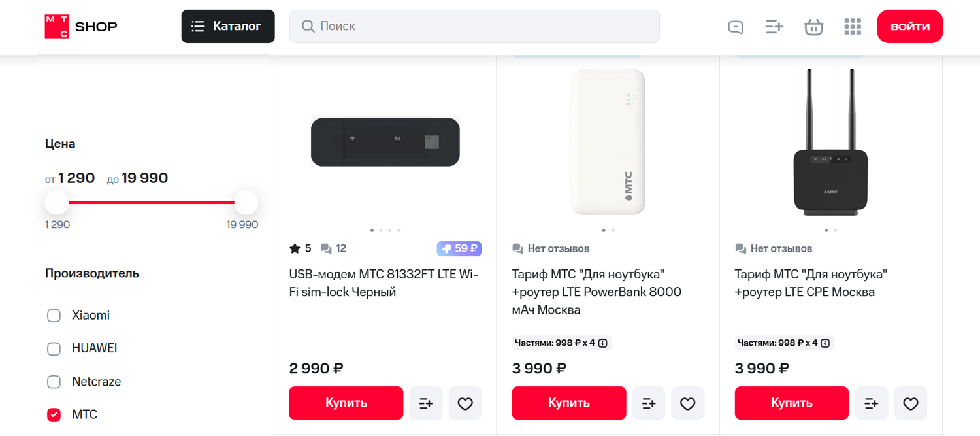The width and height of the screenshot is (980, 436).
Task: Click the search input field
Action: click(475, 26)
